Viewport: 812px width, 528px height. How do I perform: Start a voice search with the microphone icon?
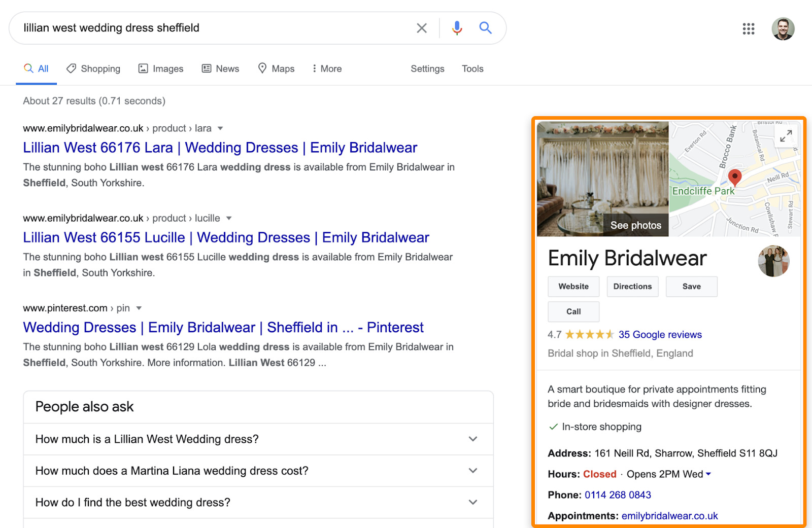point(456,28)
